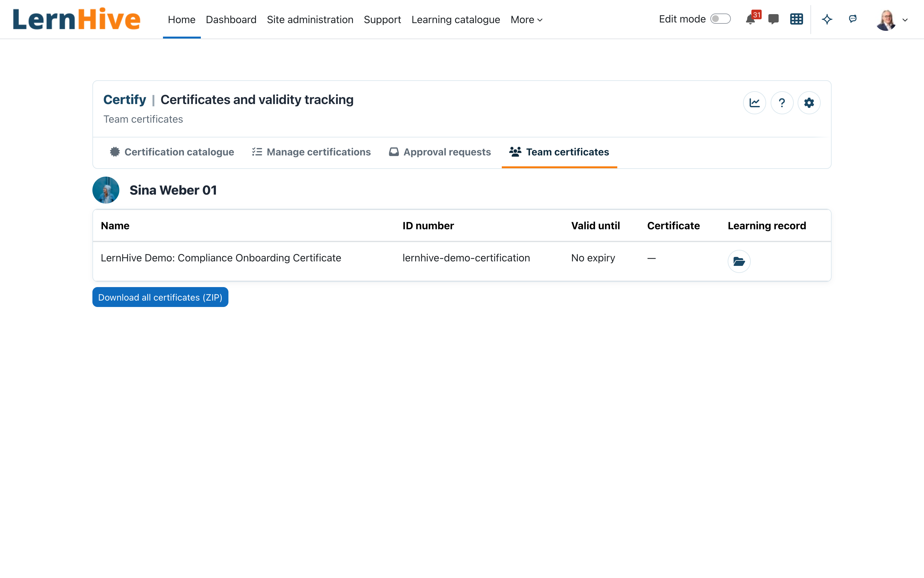924x578 pixels.
Task: Open Support in top navigation
Action: pyautogui.click(x=382, y=20)
